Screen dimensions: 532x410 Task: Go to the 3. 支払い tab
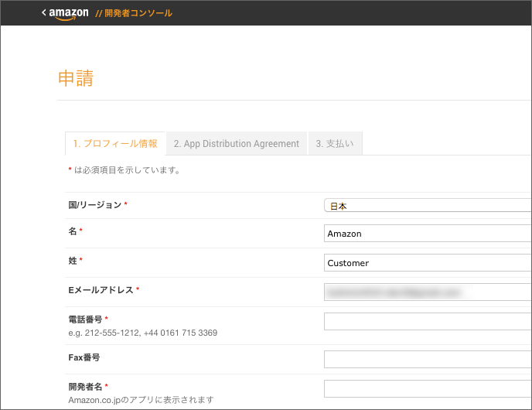coord(335,143)
